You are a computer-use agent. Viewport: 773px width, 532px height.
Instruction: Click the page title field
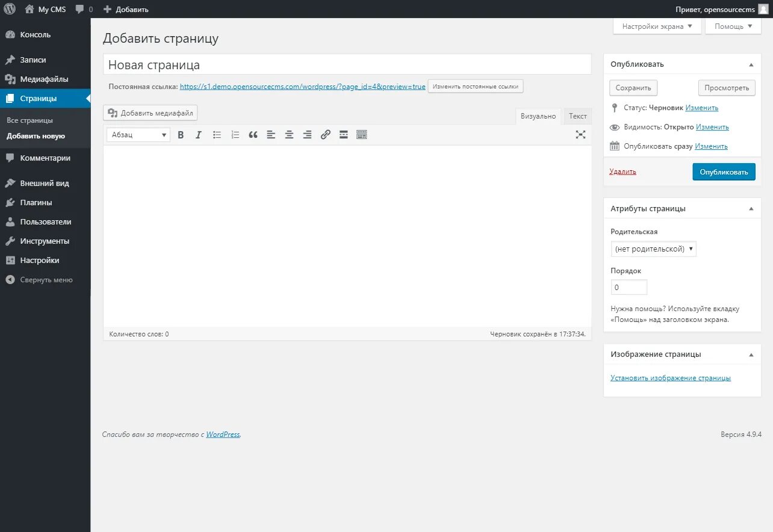coord(347,64)
